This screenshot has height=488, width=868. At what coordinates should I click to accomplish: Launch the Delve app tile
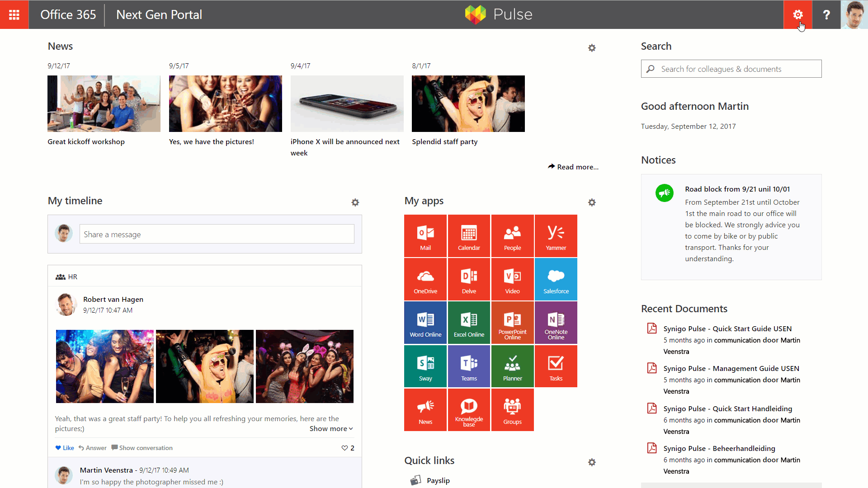click(x=469, y=279)
